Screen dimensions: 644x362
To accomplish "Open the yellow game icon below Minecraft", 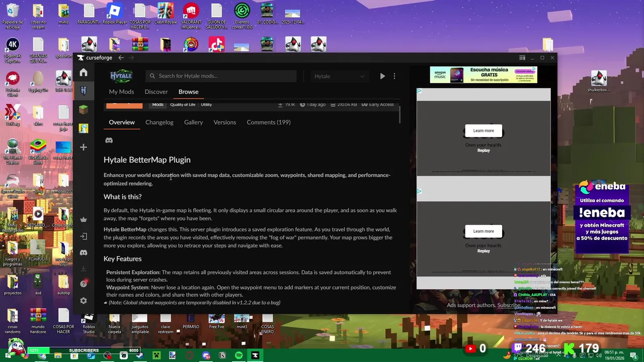I will click(x=84, y=128).
